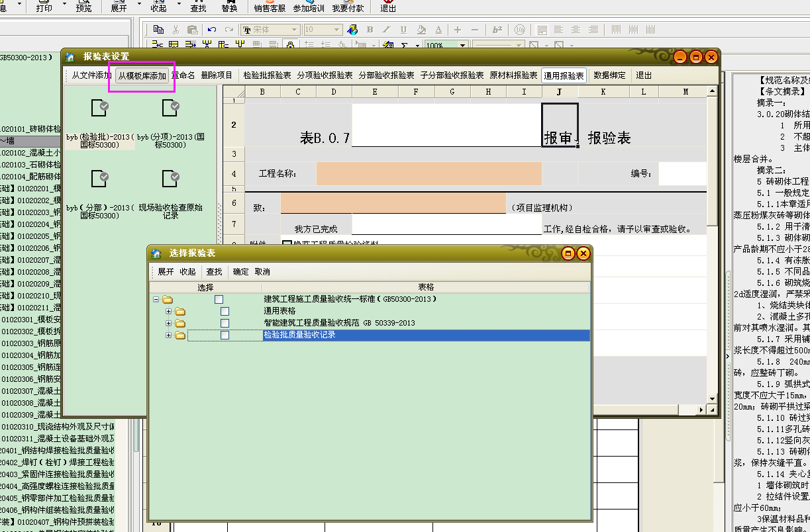Open the byb(分项)-2013 template icon
The image size is (810, 532).
(x=171, y=108)
